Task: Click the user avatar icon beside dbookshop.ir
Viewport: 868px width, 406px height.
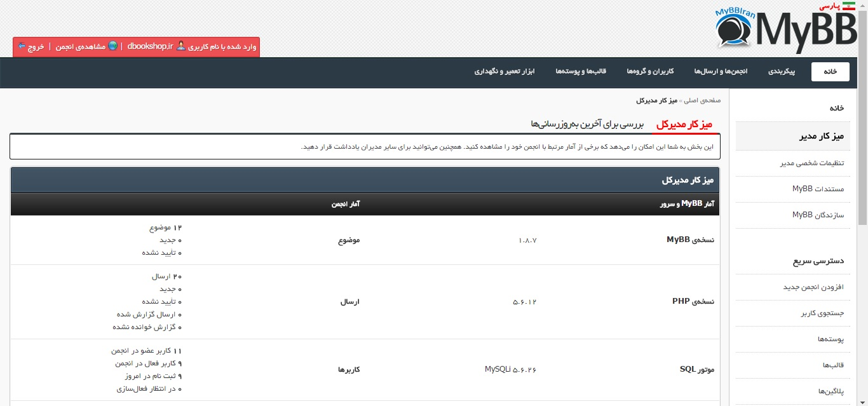Action: click(181, 46)
